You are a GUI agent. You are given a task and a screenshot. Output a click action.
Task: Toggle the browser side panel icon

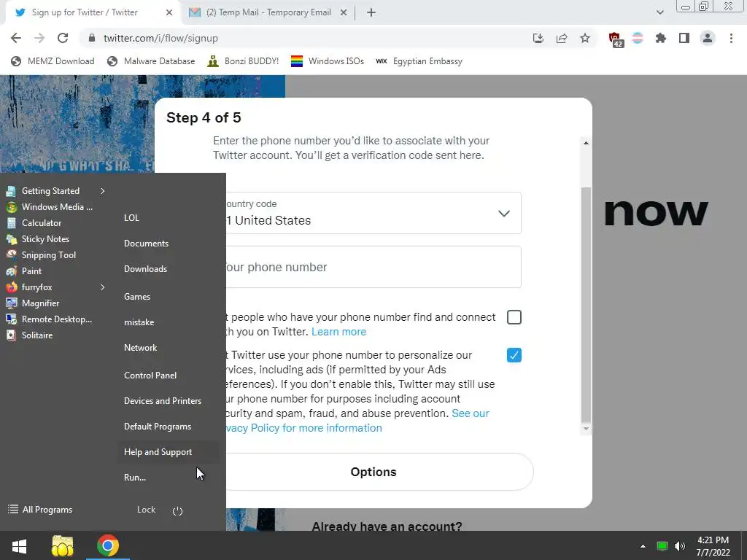(x=684, y=38)
